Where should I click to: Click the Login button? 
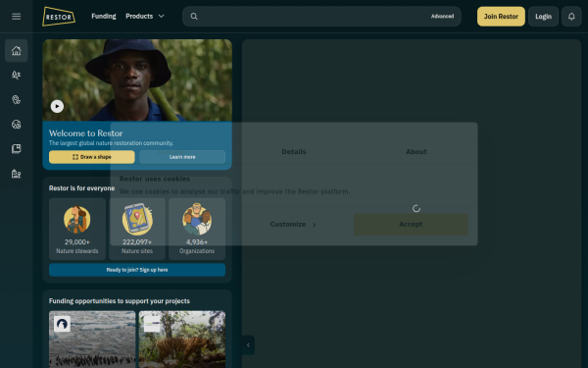tap(543, 16)
